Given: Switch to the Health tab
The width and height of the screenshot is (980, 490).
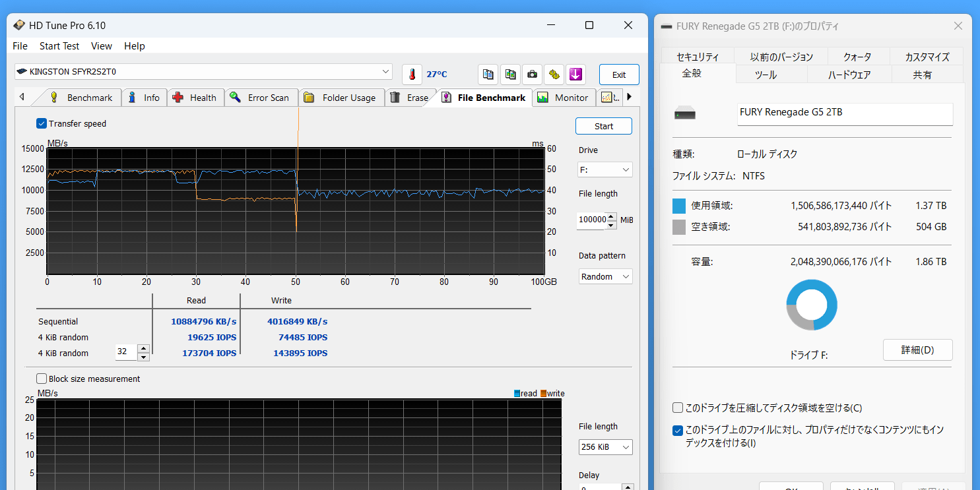Looking at the screenshot, I should pyautogui.click(x=195, y=98).
